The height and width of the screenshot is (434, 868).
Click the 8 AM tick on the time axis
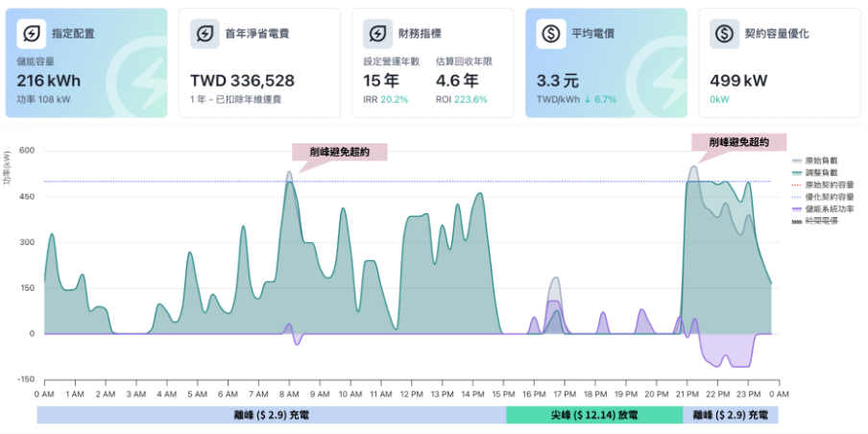pyautogui.click(x=289, y=394)
